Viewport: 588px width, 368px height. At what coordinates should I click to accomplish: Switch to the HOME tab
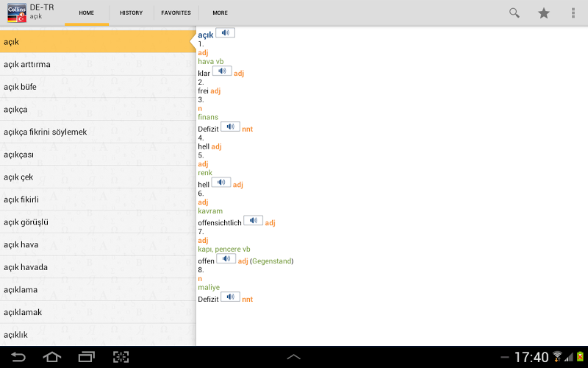pos(87,13)
